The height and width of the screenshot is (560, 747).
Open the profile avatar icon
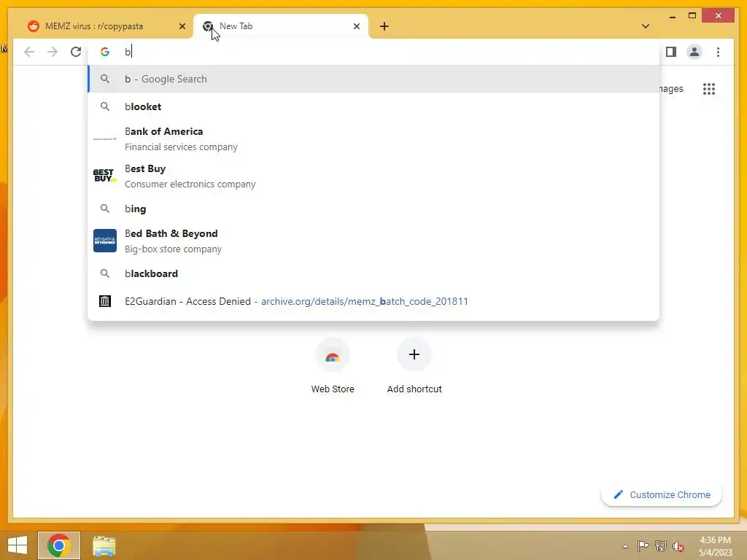pos(694,52)
